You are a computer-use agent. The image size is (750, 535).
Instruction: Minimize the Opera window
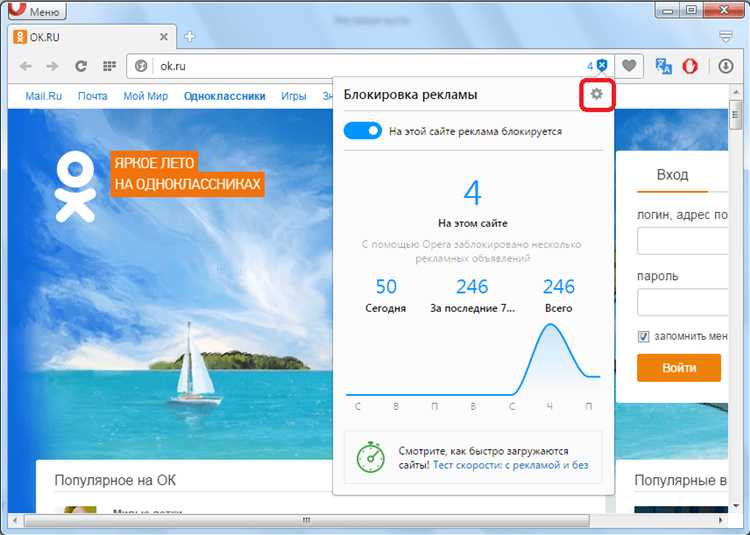(668, 9)
